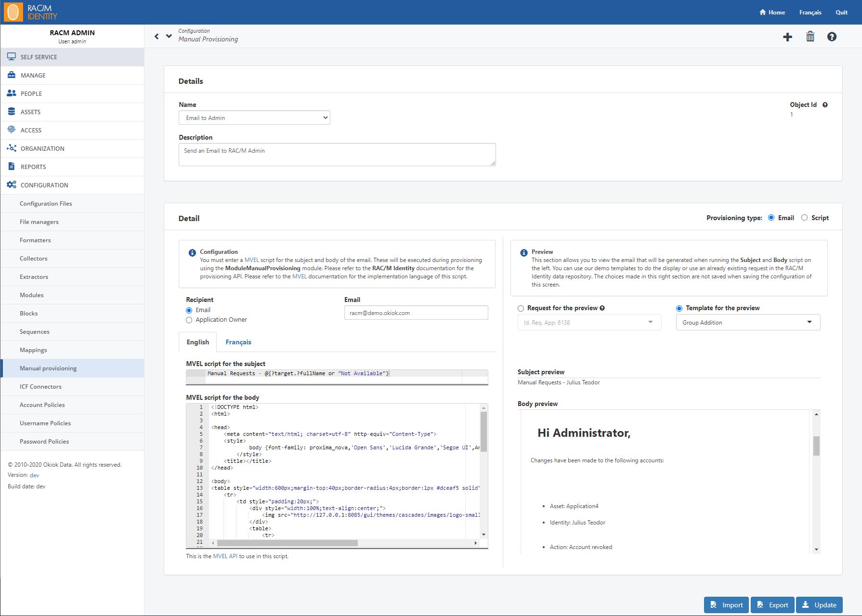Go back using the left chevron arrow
862x616 pixels.
point(157,36)
